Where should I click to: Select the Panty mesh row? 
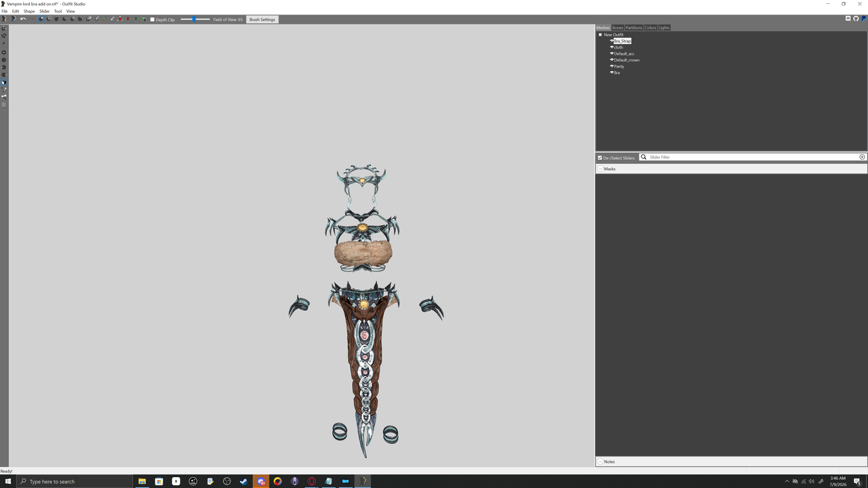(x=619, y=66)
